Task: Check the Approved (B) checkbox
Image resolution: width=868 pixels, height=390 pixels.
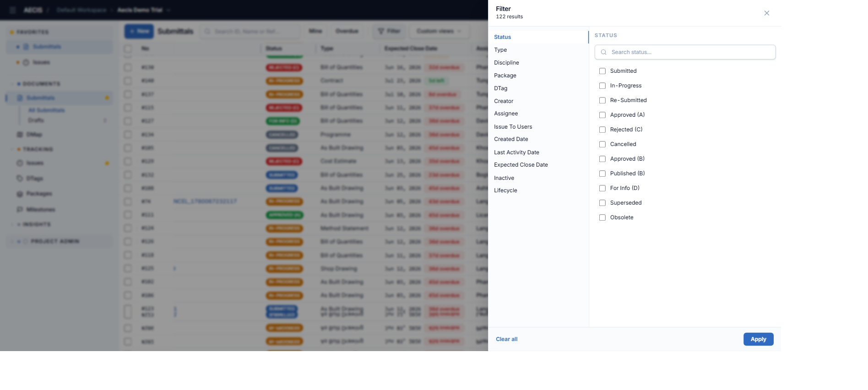Action: (602, 159)
